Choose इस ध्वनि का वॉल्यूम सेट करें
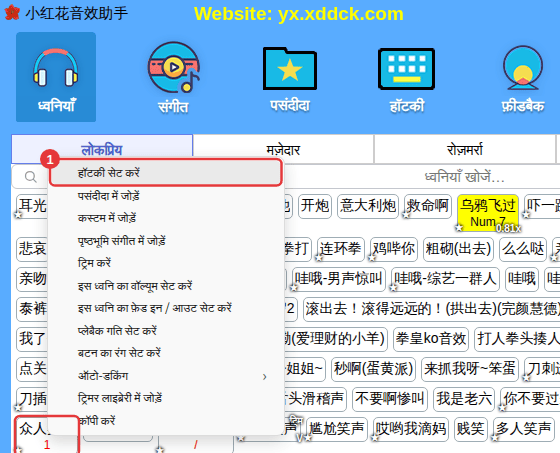Viewport: 560px width, 453px height. click(x=166, y=286)
